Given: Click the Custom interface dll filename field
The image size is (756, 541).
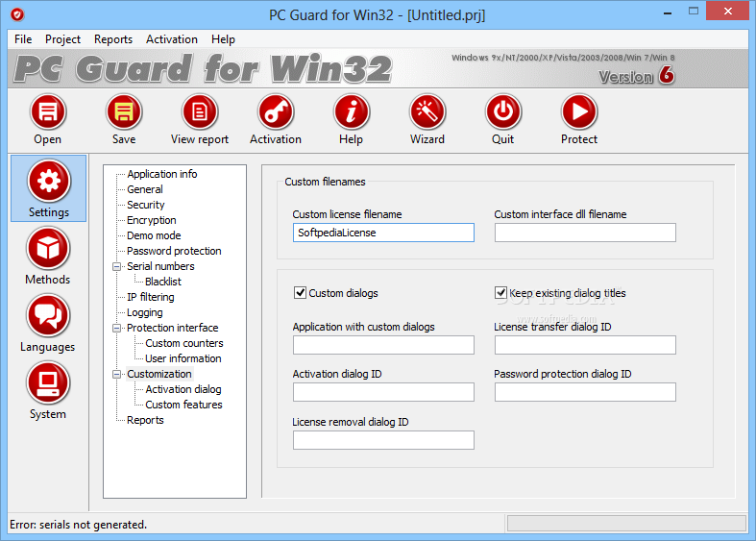Looking at the screenshot, I should [585, 233].
